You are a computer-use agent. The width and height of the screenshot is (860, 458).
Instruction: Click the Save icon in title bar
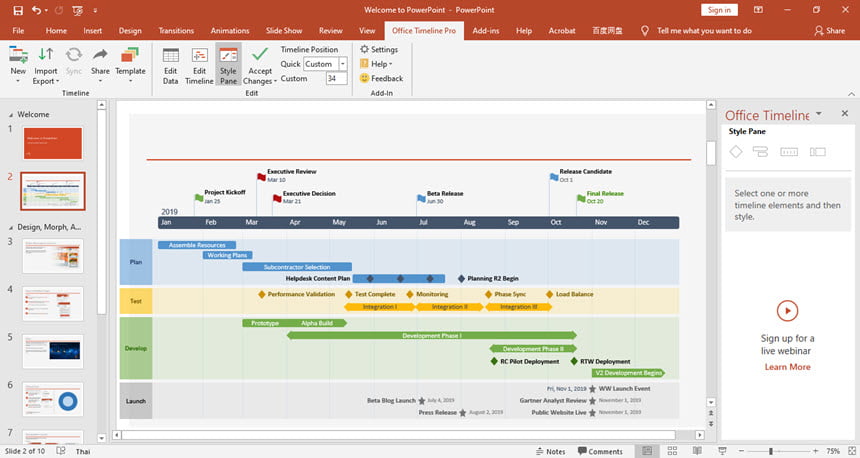point(18,10)
